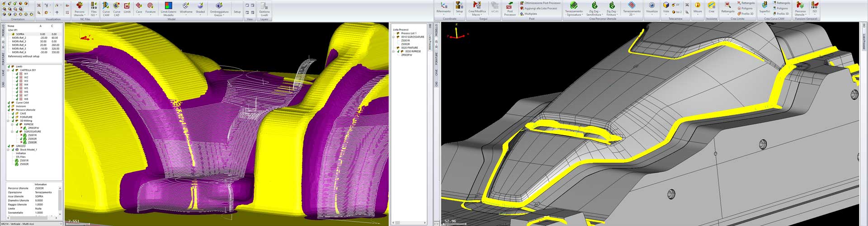This screenshot has width=868, height=226.
Task: Select the MORI-Ref_6 reference row
Action: point(34,52)
